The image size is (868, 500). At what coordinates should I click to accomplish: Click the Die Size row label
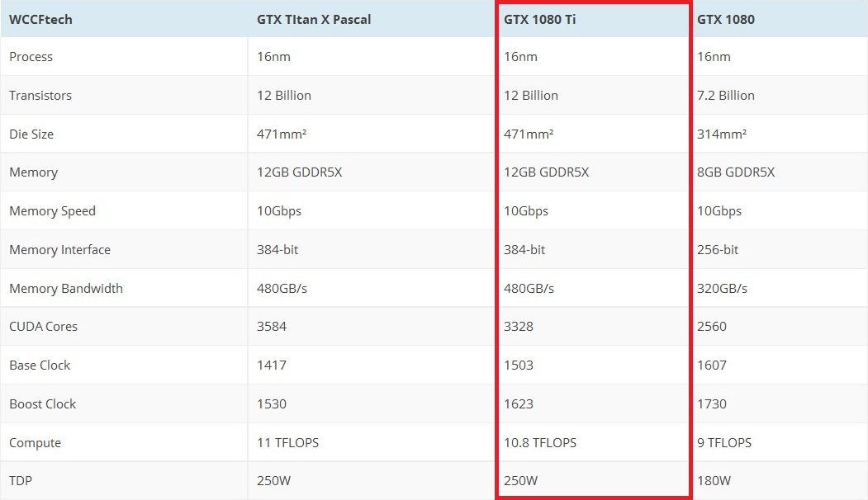[x=31, y=134]
